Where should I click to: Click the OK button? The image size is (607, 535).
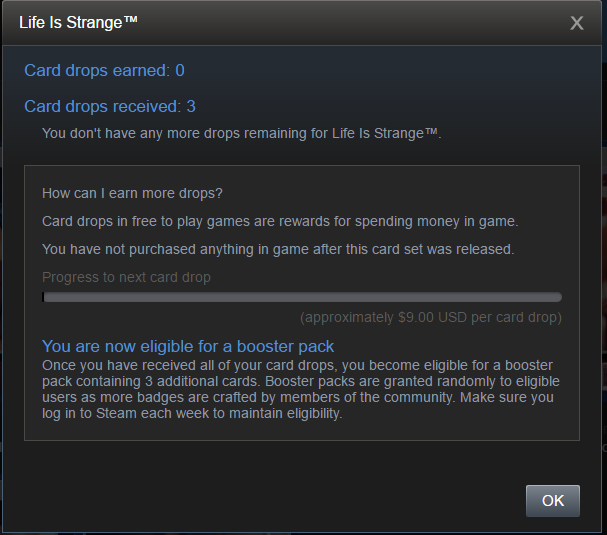tap(552, 501)
